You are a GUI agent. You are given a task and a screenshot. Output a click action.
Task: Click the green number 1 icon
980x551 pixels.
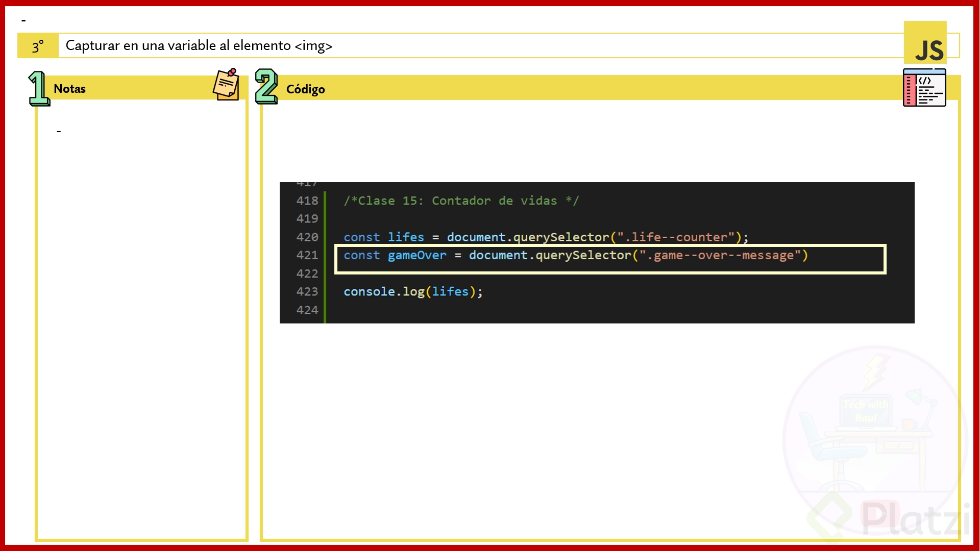pos(39,88)
